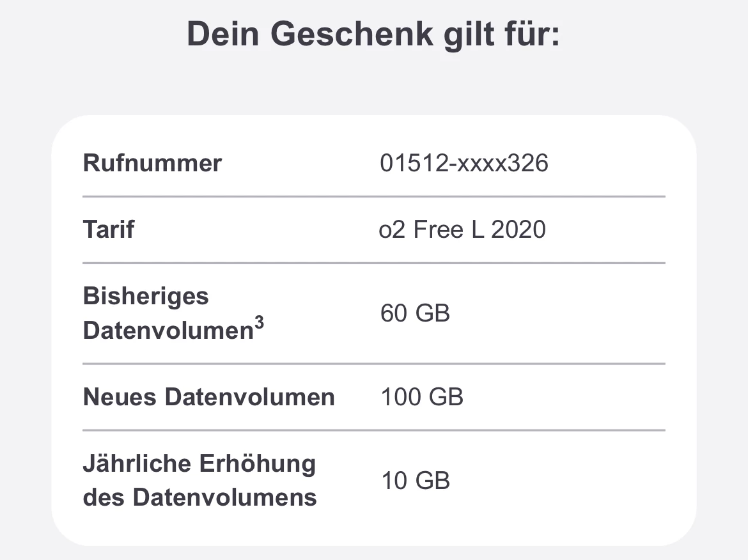The width and height of the screenshot is (748, 560).
Task: Click the 10 GB yearly increase value
Action: (415, 480)
